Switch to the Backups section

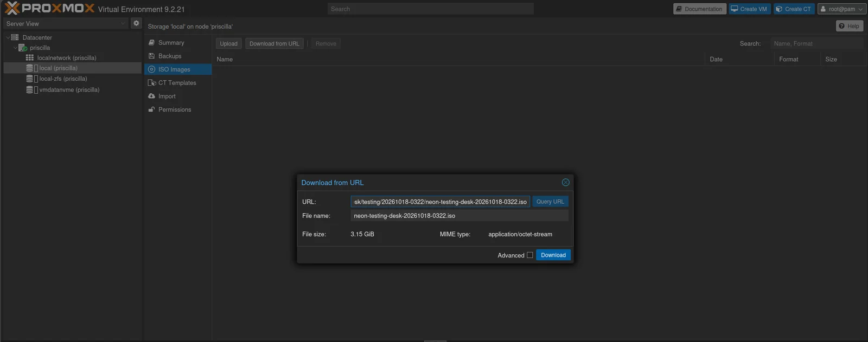point(178,56)
